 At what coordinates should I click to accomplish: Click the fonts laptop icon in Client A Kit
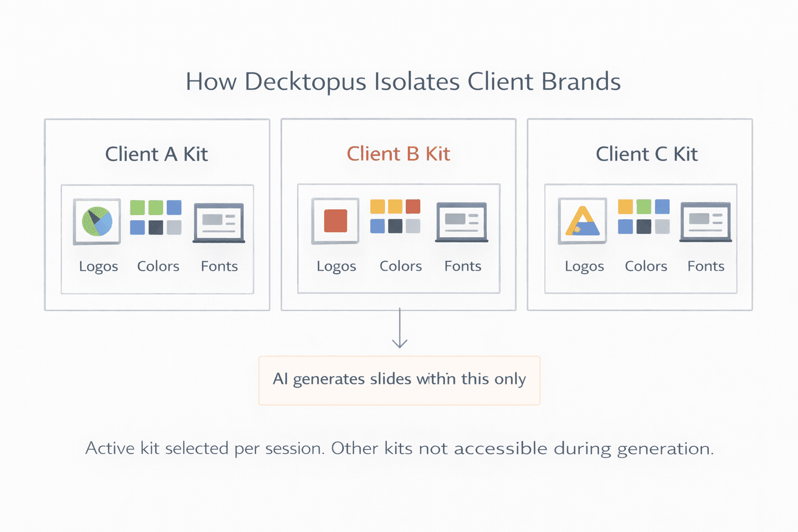219,223
